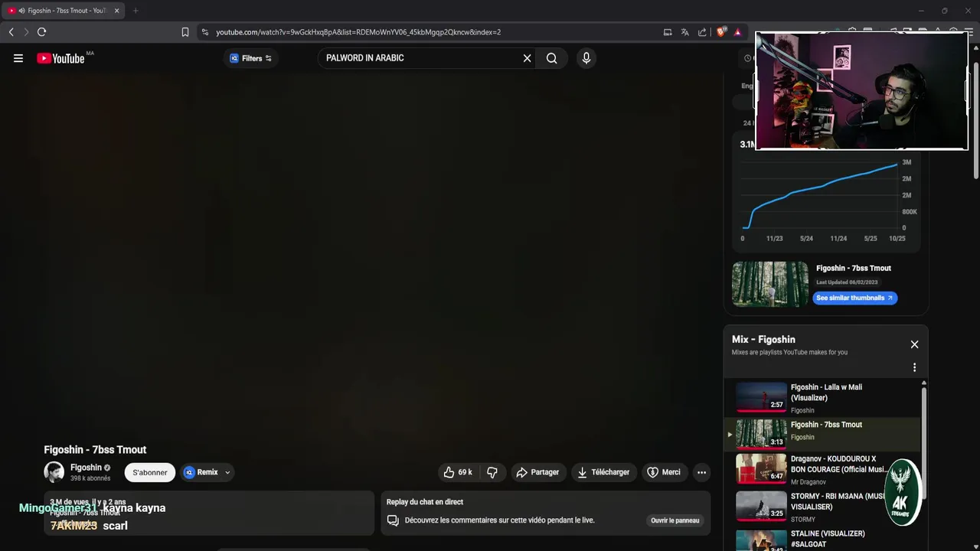Share the video with Partager
Image resolution: width=980 pixels, height=551 pixels.
(538, 472)
